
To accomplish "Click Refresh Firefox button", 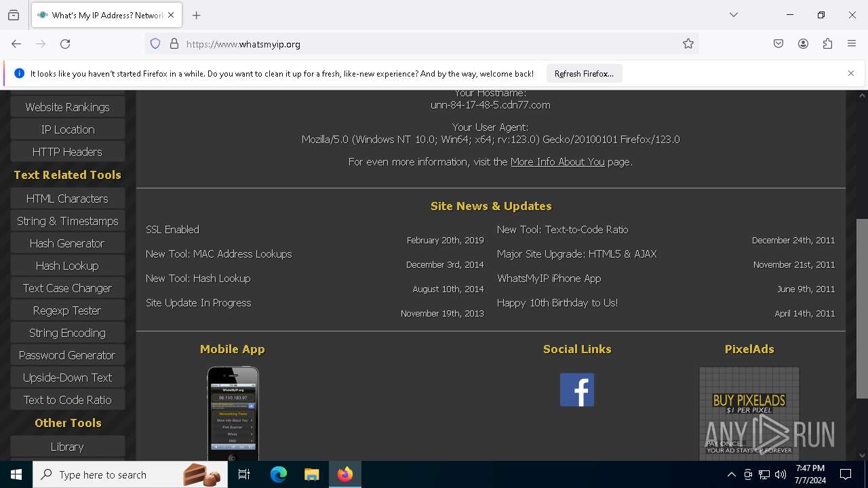I will [584, 73].
